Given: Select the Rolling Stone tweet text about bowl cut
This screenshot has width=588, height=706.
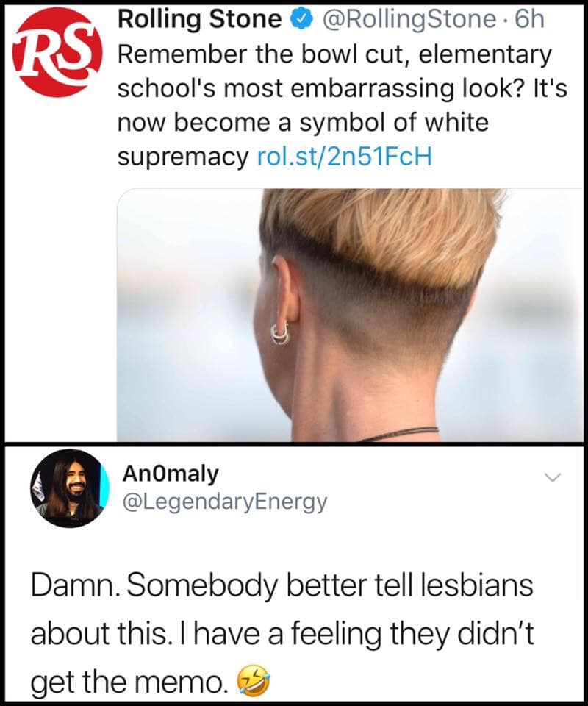Looking at the screenshot, I should click(x=342, y=105).
